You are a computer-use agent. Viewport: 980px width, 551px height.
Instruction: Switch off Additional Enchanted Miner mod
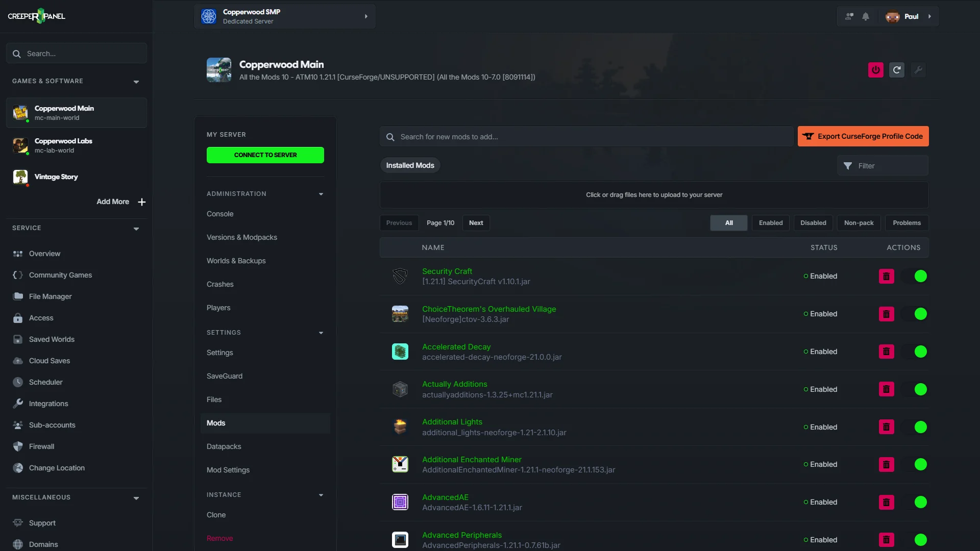(x=916, y=464)
